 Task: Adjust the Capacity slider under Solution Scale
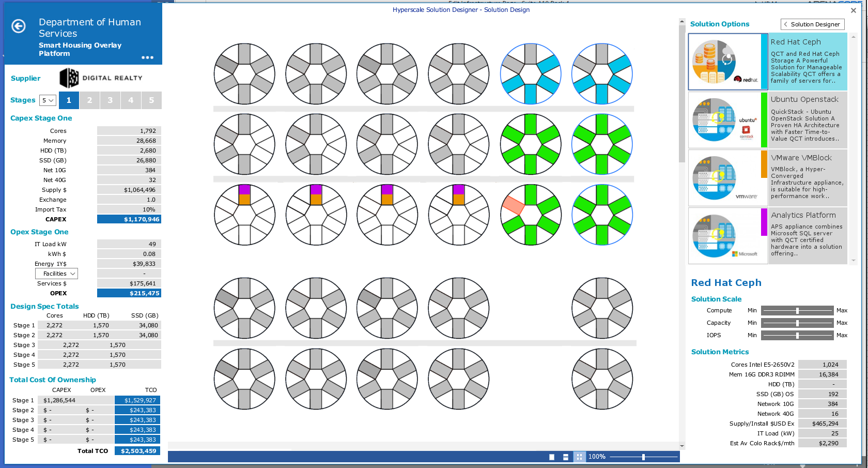point(797,323)
